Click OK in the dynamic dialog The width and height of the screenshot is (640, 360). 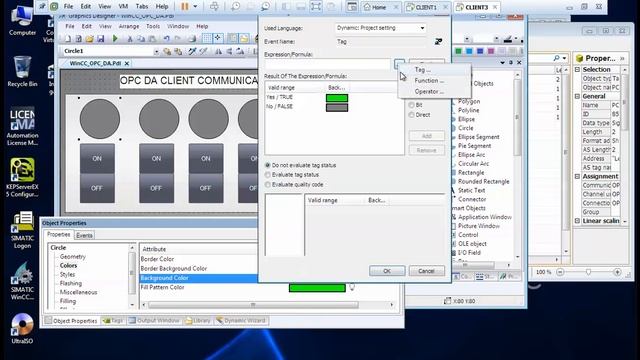(x=387, y=271)
